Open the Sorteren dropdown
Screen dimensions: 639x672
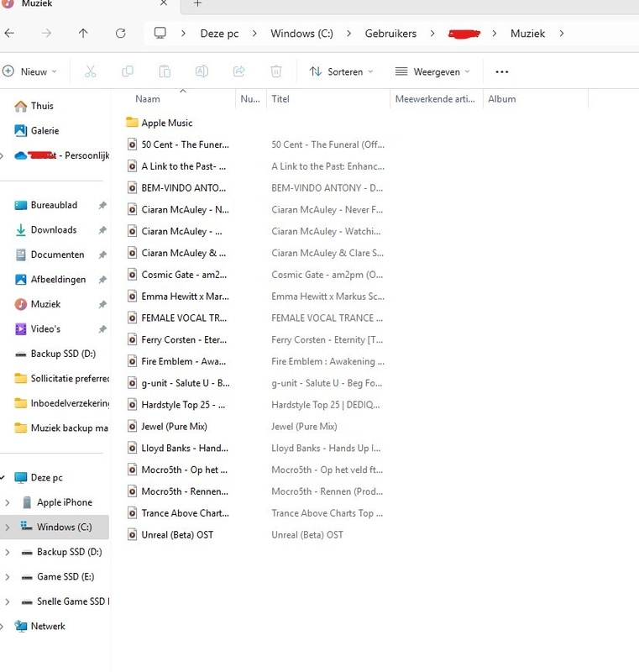[x=342, y=71]
